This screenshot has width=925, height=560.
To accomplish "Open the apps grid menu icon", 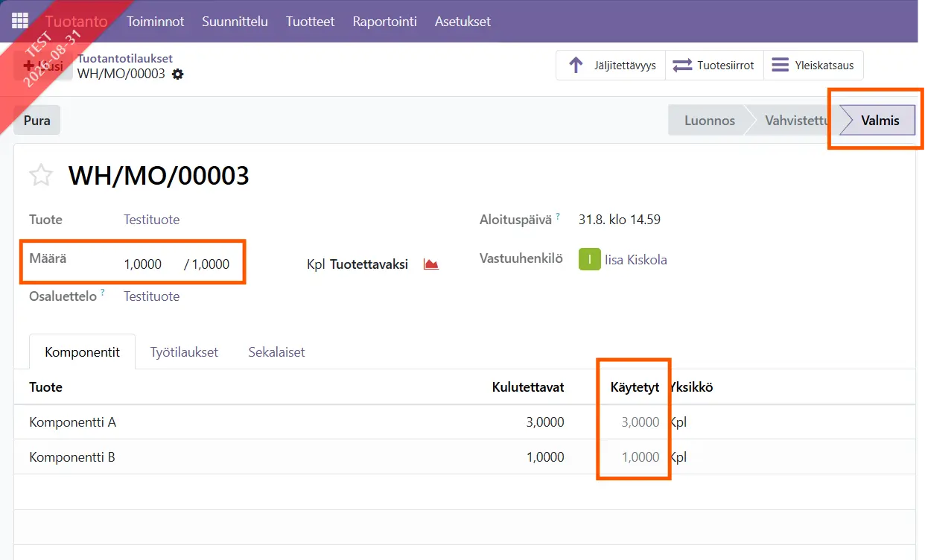I will (x=20, y=21).
